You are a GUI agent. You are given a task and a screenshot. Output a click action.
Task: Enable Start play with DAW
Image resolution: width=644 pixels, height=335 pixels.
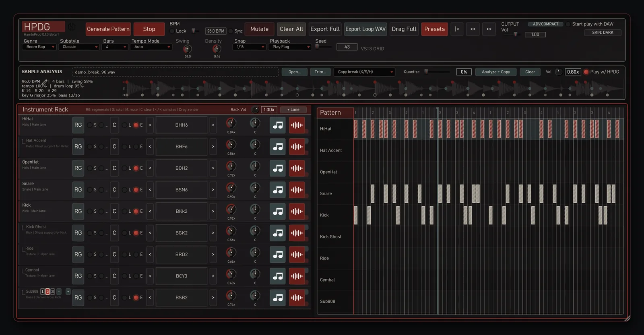click(568, 24)
